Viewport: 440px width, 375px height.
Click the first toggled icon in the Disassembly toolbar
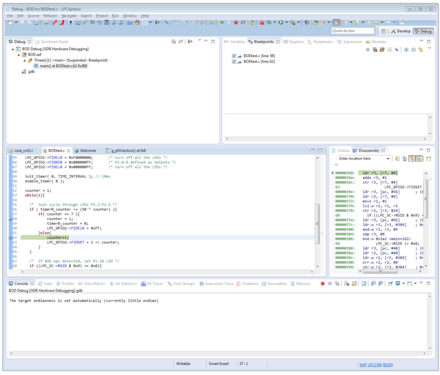(x=412, y=159)
